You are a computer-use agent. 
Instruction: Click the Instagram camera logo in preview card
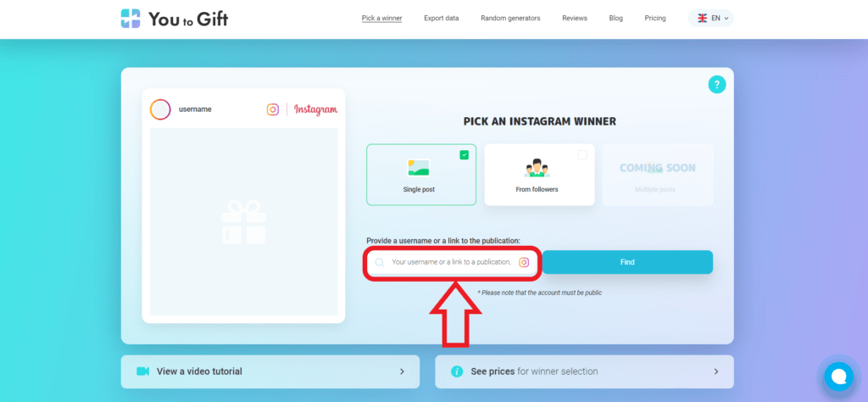click(x=273, y=109)
